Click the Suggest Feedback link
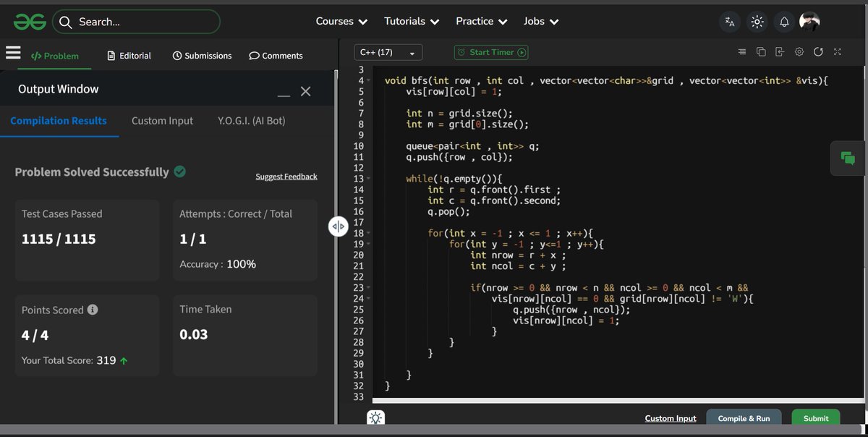 (x=286, y=177)
